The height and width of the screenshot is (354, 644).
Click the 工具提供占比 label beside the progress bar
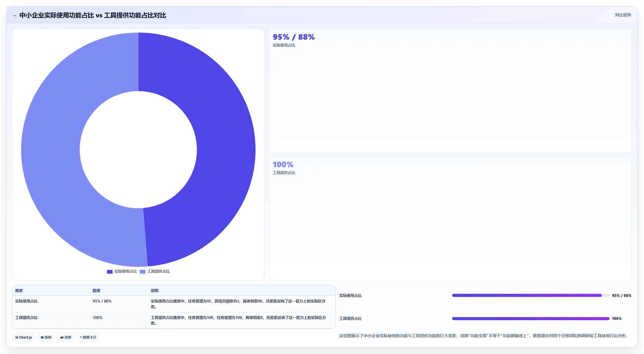pyautogui.click(x=350, y=319)
